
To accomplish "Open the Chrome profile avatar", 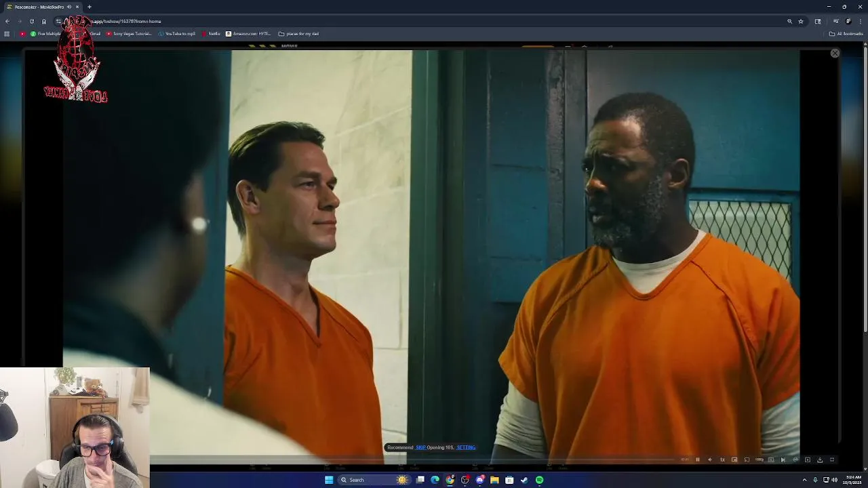I will point(848,21).
